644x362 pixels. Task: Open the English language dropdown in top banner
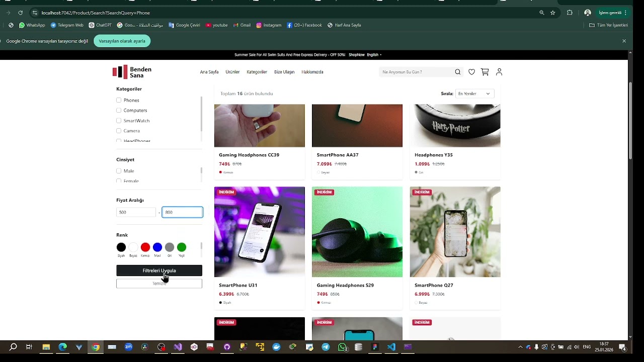coord(374,55)
